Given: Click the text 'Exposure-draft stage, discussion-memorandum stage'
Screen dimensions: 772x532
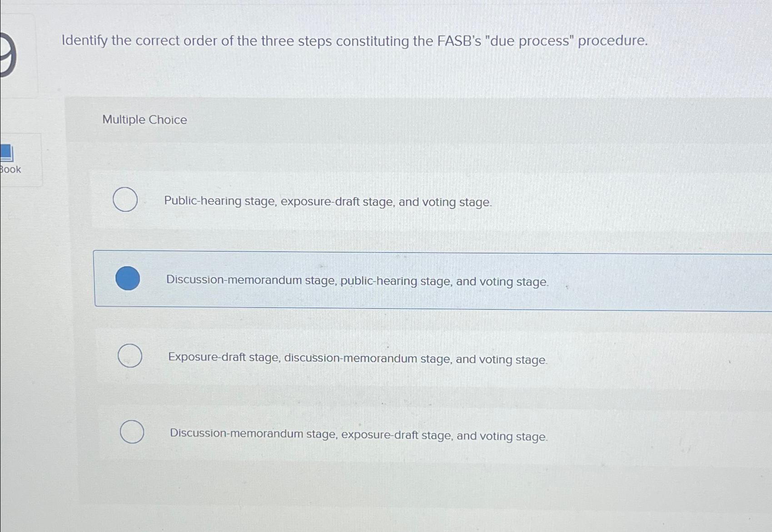Looking at the screenshot, I should click(x=357, y=358).
